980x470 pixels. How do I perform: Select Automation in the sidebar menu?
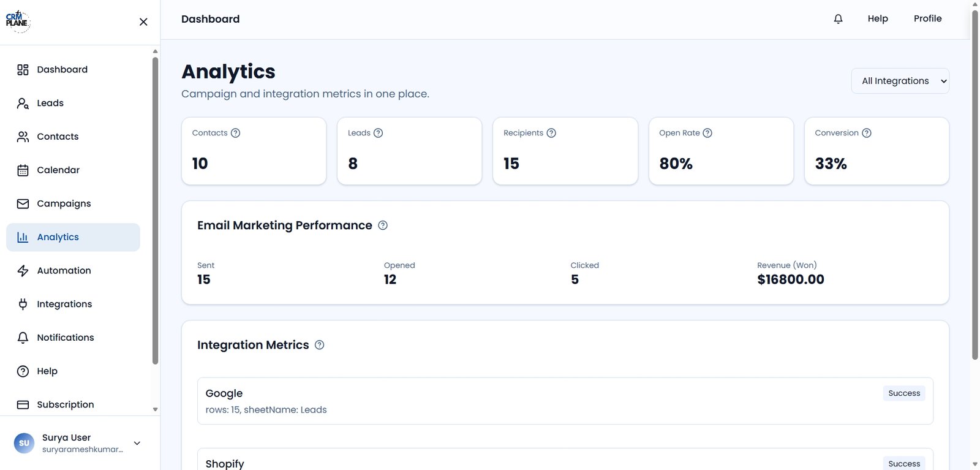point(64,271)
